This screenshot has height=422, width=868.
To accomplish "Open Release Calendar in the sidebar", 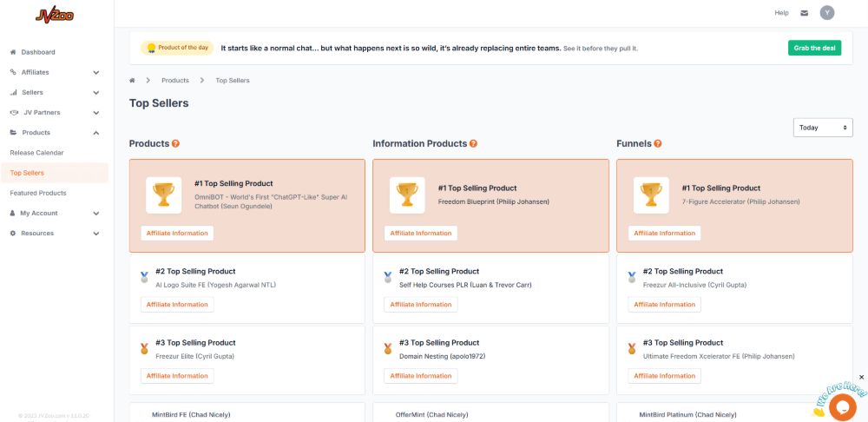I will [36, 153].
